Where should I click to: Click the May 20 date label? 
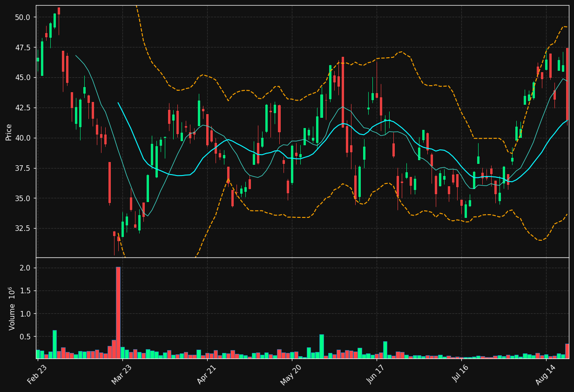coord(291,375)
